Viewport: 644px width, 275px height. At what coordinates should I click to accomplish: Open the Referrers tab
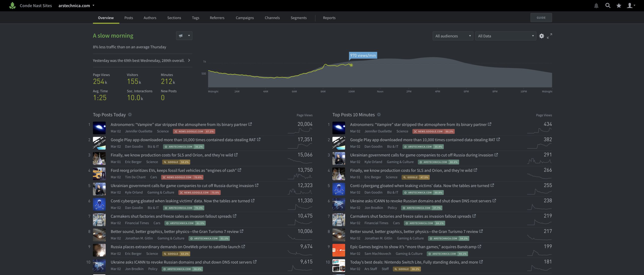click(x=217, y=18)
